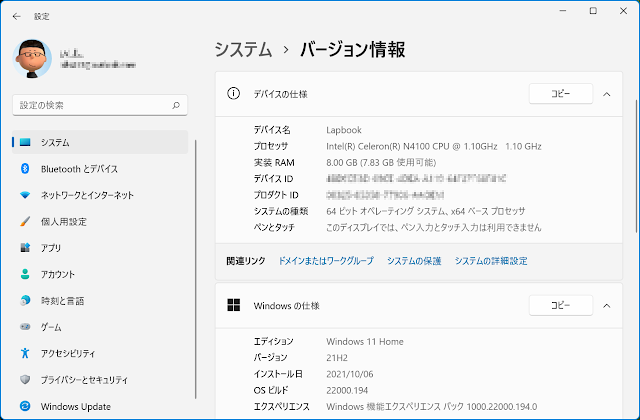Open システムの詳細設定 link
640x420 pixels.
491,261
